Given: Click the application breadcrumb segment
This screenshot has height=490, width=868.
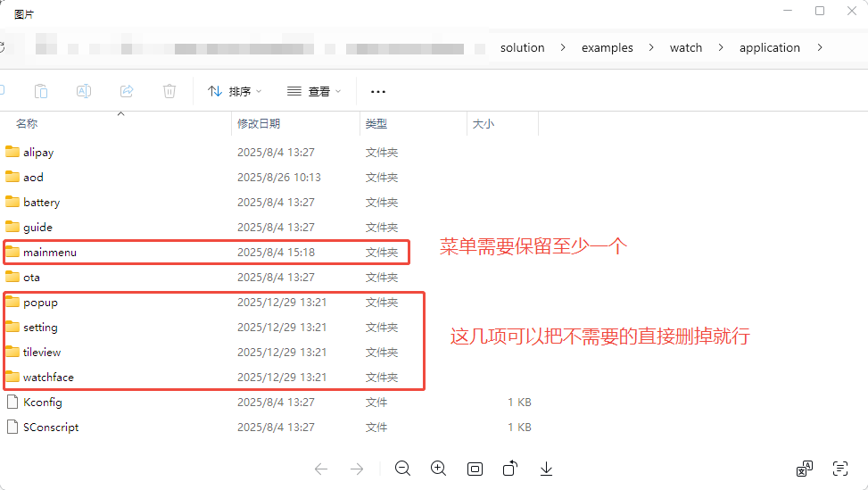Looking at the screenshot, I should [x=770, y=47].
